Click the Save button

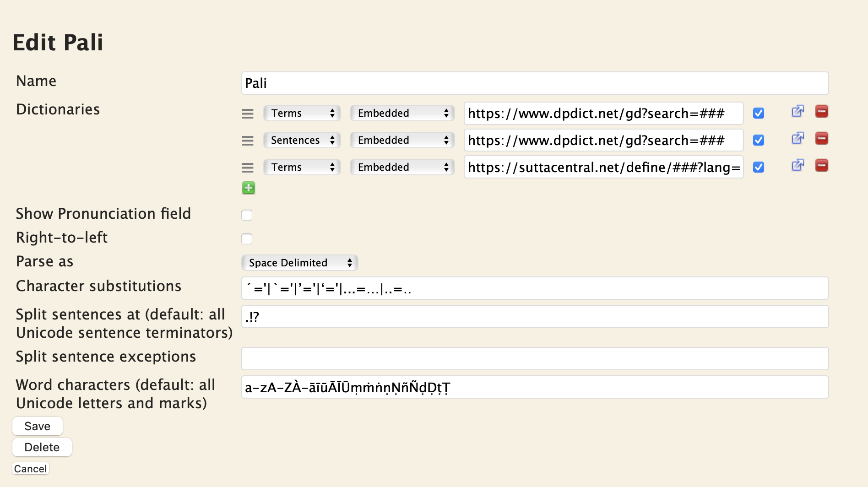click(x=38, y=426)
